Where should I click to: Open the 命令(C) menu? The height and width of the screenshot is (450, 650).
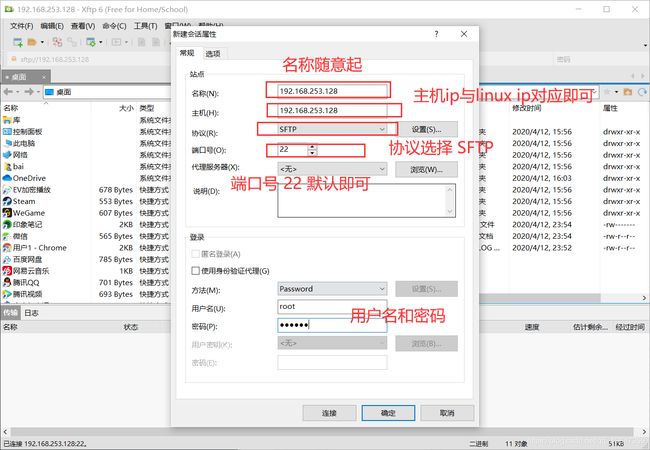pyautogui.click(x=114, y=26)
